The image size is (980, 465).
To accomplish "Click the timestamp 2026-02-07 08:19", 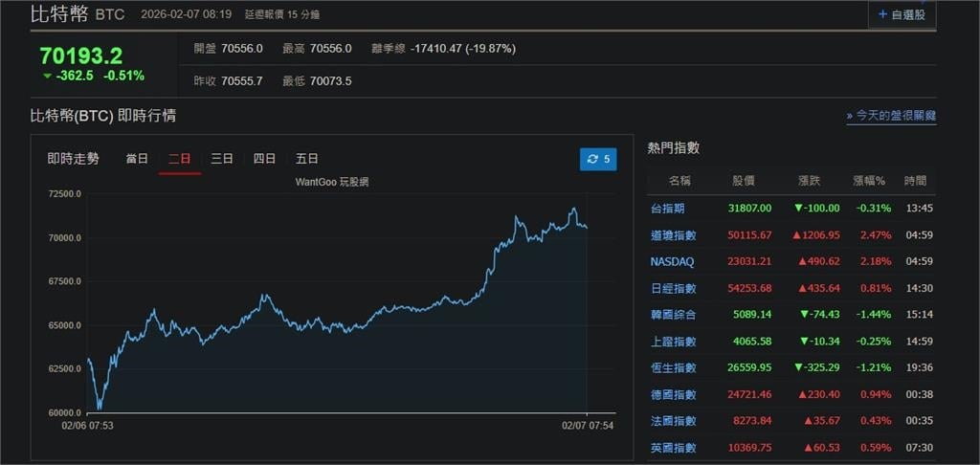I will (x=187, y=14).
